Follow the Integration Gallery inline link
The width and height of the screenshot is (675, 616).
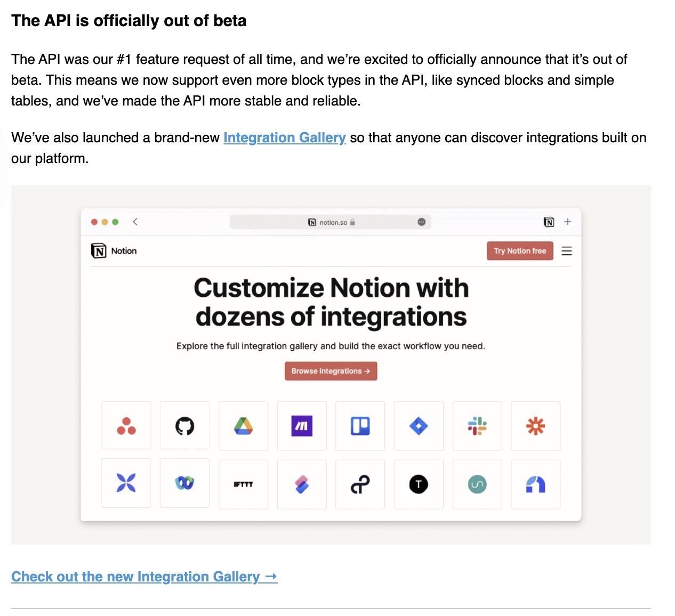284,138
